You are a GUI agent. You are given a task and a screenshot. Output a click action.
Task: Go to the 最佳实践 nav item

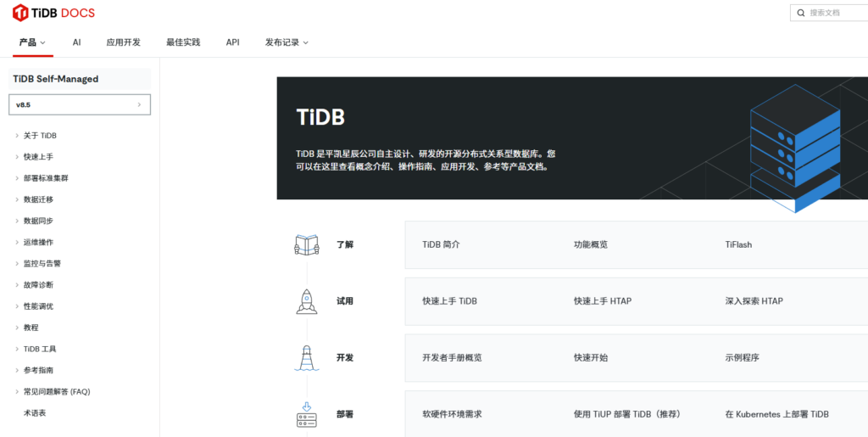tap(183, 42)
